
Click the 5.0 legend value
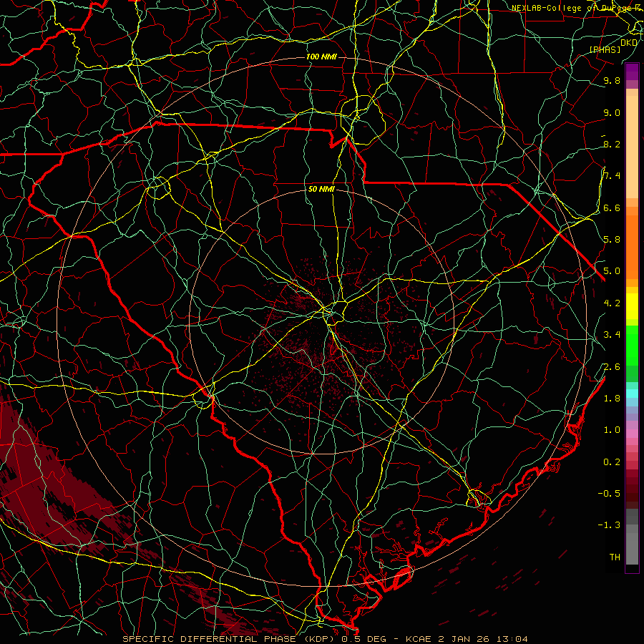pyautogui.click(x=612, y=271)
